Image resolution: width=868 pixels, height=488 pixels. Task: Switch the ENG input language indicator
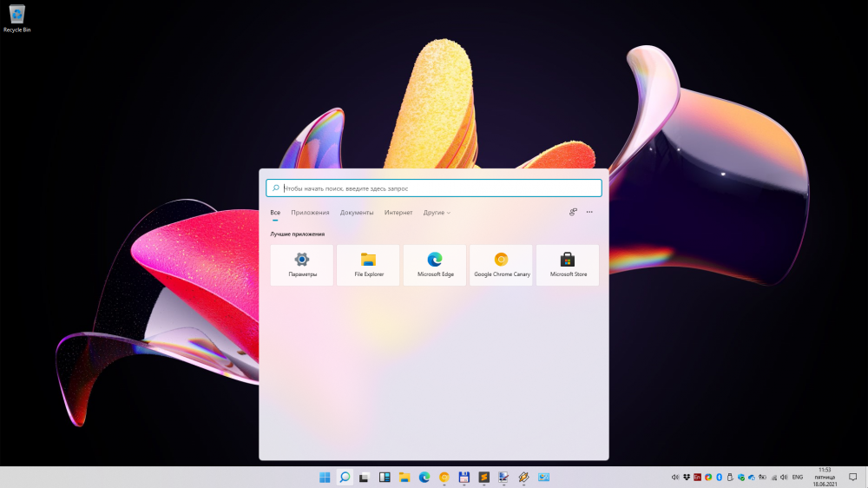click(x=797, y=478)
